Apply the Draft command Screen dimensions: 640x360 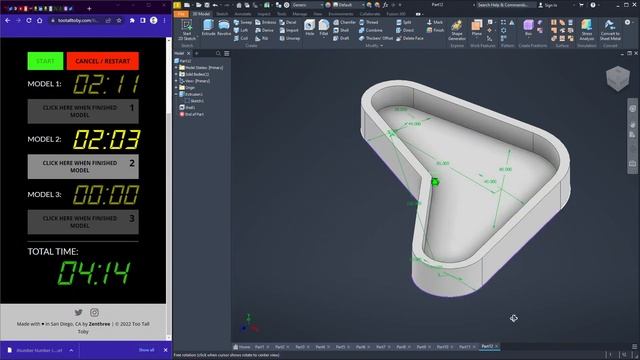[x=341, y=38]
